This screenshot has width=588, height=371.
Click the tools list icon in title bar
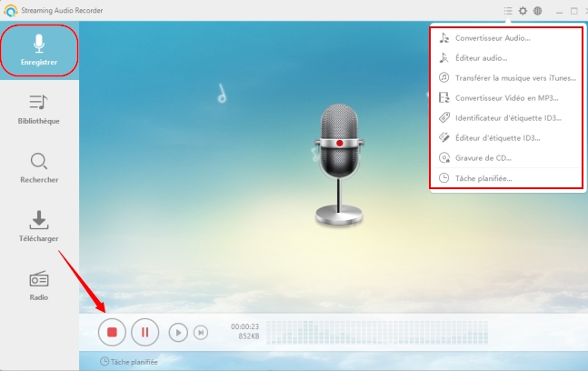(508, 11)
